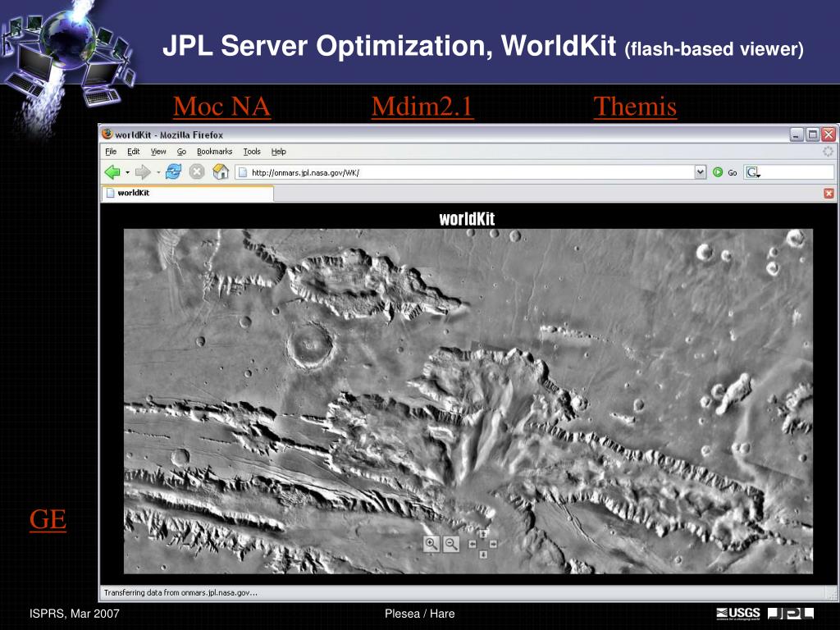Pan the map up with arrow
Image resolution: width=840 pixels, height=630 pixels.
tap(482, 534)
